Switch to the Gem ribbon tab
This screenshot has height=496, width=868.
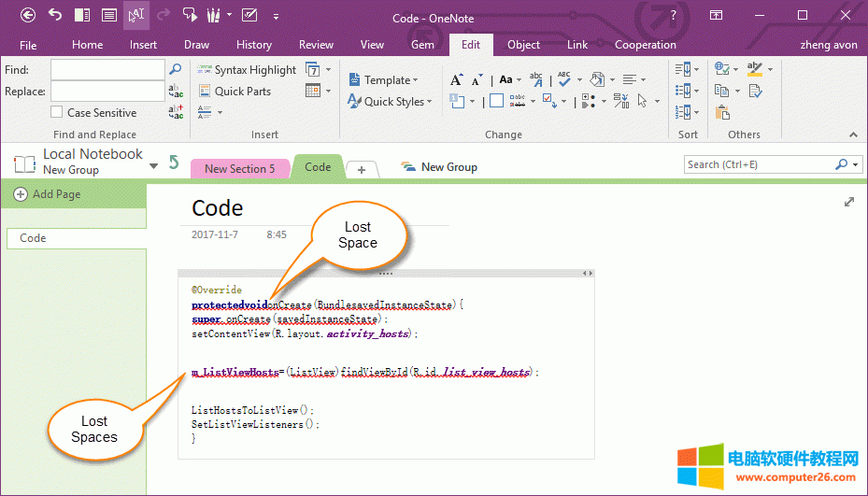click(x=422, y=45)
